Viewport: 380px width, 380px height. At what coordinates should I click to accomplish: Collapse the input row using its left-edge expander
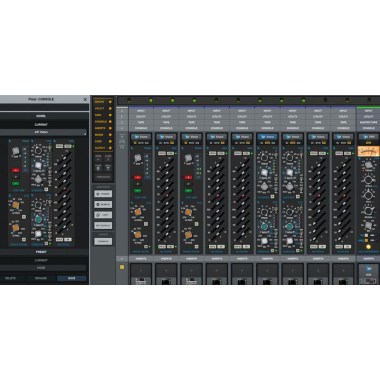122,111
